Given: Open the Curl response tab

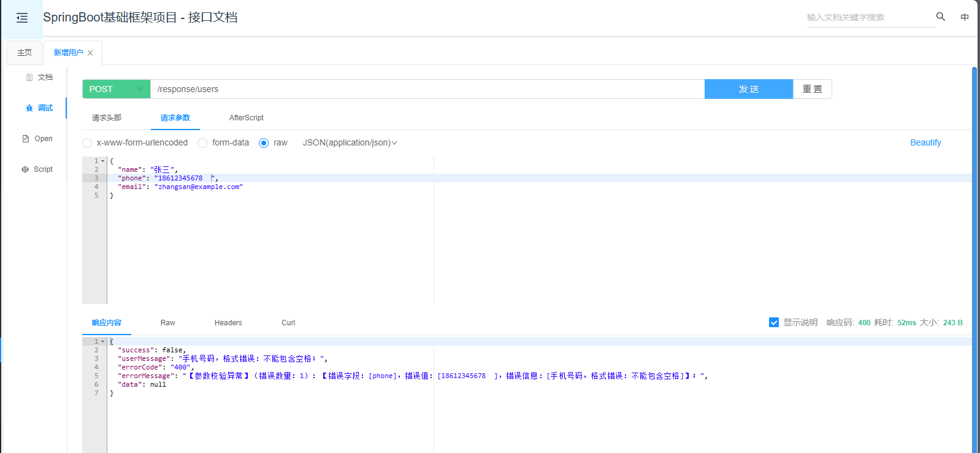Looking at the screenshot, I should pyautogui.click(x=288, y=323).
